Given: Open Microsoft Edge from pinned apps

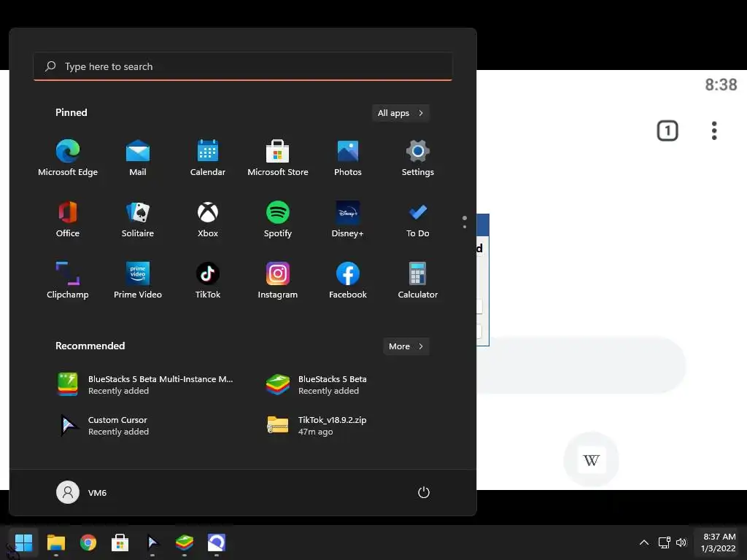Looking at the screenshot, I should point(68,158).
